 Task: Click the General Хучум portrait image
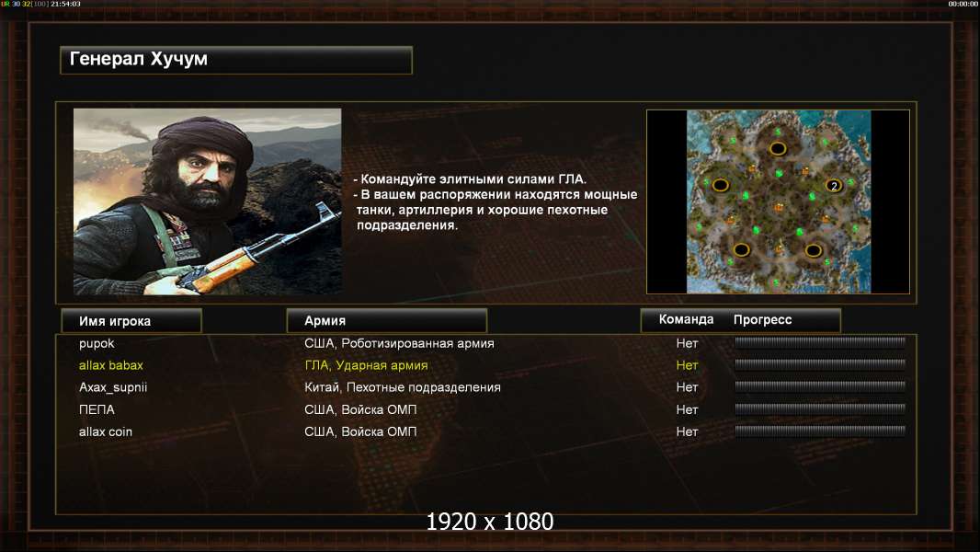coord(208,201)
